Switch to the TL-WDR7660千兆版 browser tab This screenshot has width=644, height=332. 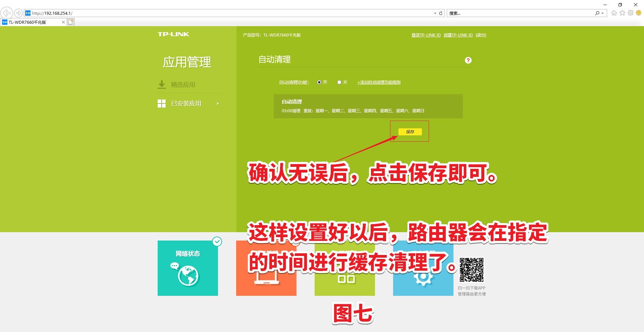30,22
